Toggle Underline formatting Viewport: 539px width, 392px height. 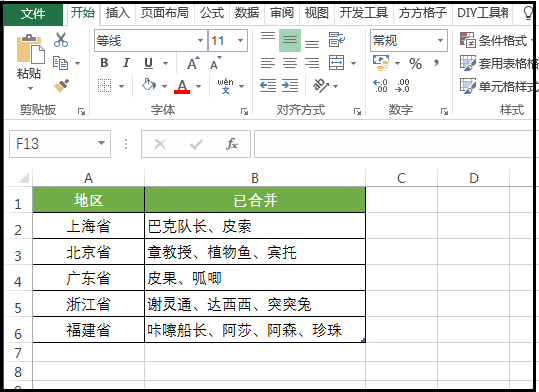(x=148, y=63)
